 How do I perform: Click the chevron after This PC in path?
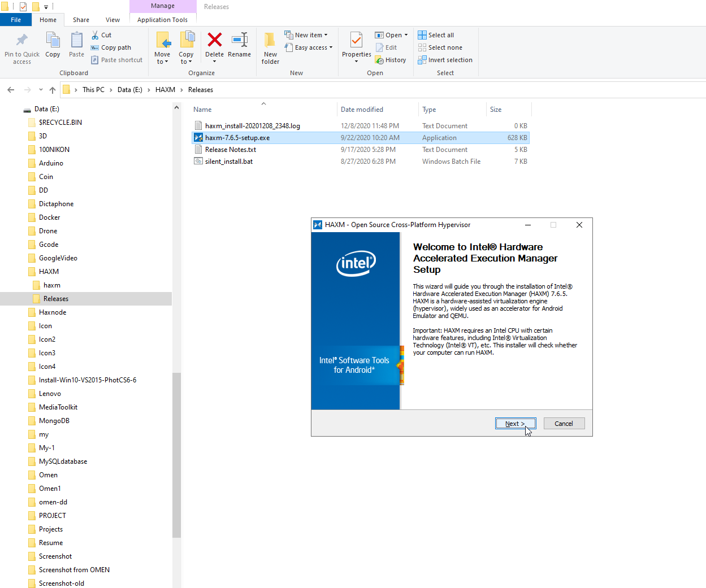pos(111,90)
